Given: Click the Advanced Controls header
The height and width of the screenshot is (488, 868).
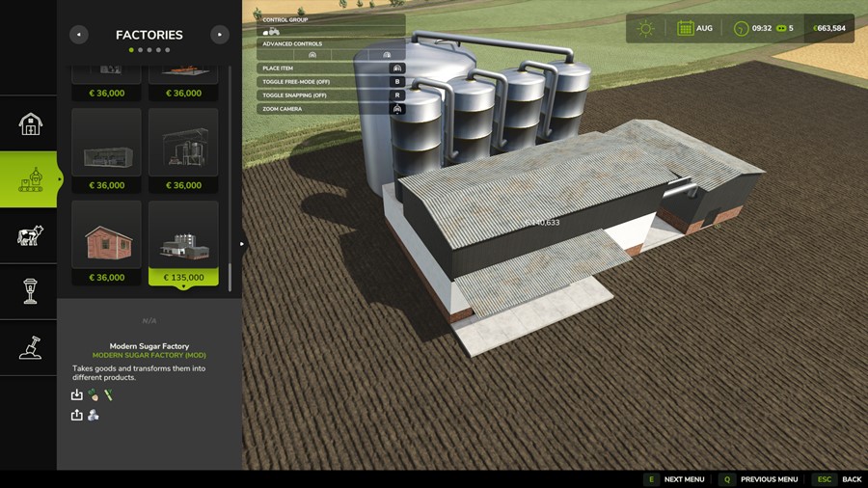Looking at the screenshot, I should coord(292,43).
